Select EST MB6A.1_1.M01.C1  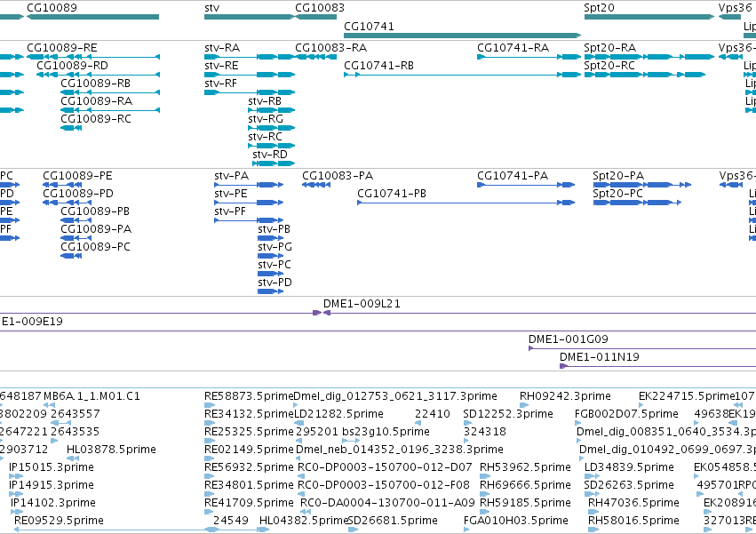pyautogui.click(x=92, y=396)
